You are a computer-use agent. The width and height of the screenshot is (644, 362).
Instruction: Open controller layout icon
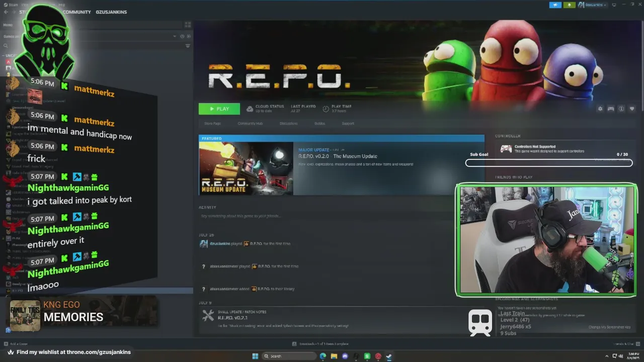click(611, 109)
